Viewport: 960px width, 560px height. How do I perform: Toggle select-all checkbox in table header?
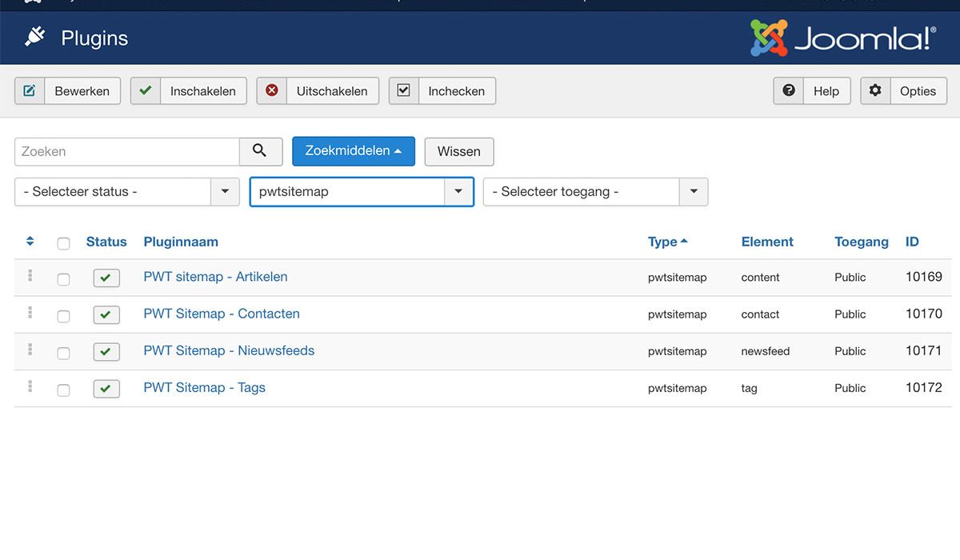tap(63, 243)
